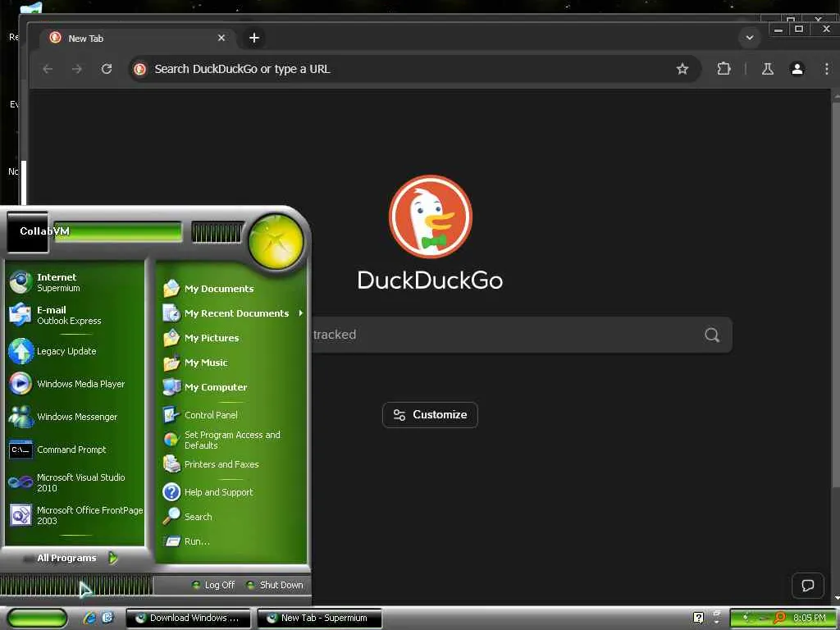Launch Microsoft Office FrontPage 2003

pyautogui.click(x=75, y=515)
